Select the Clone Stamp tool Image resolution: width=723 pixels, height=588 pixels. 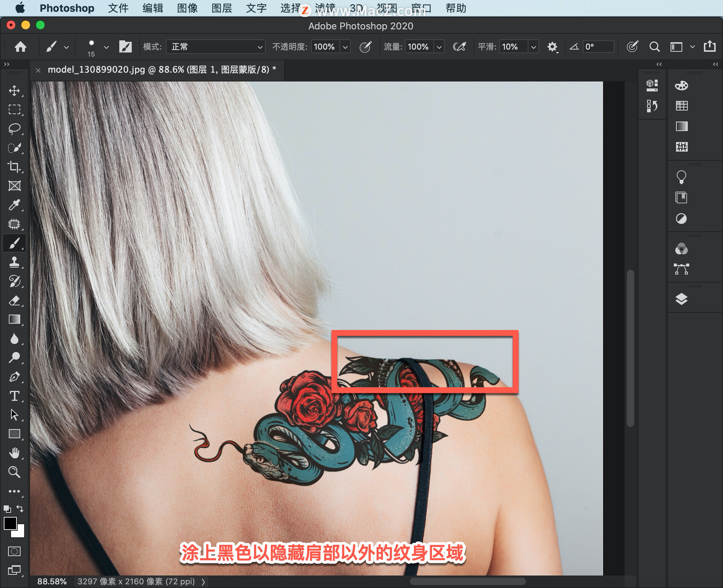point(14,262)
